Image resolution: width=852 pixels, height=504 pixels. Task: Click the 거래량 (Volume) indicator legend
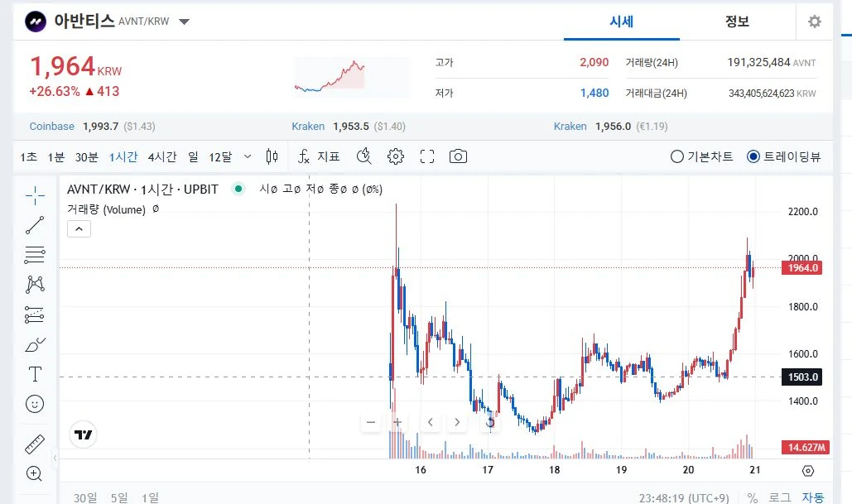107,209
